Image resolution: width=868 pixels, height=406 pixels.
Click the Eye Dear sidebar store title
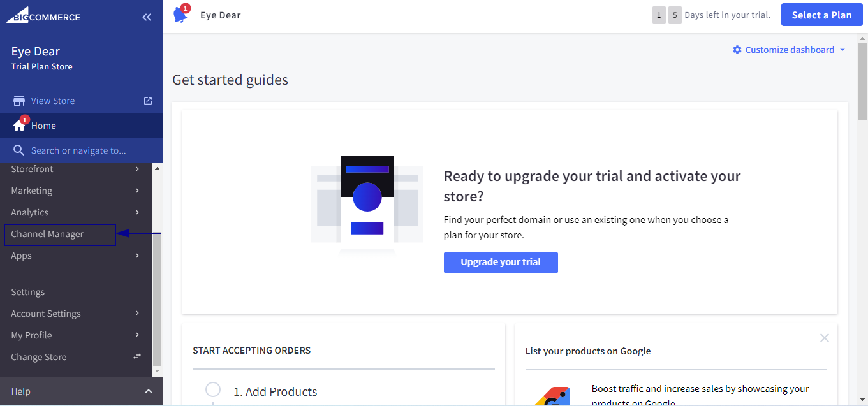pos(36,52)
